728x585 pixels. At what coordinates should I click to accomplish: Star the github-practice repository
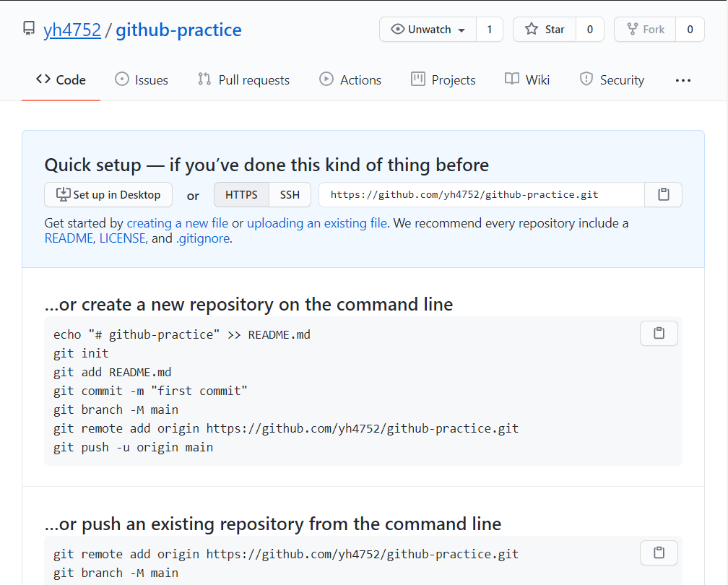click(x=545, y=29)
